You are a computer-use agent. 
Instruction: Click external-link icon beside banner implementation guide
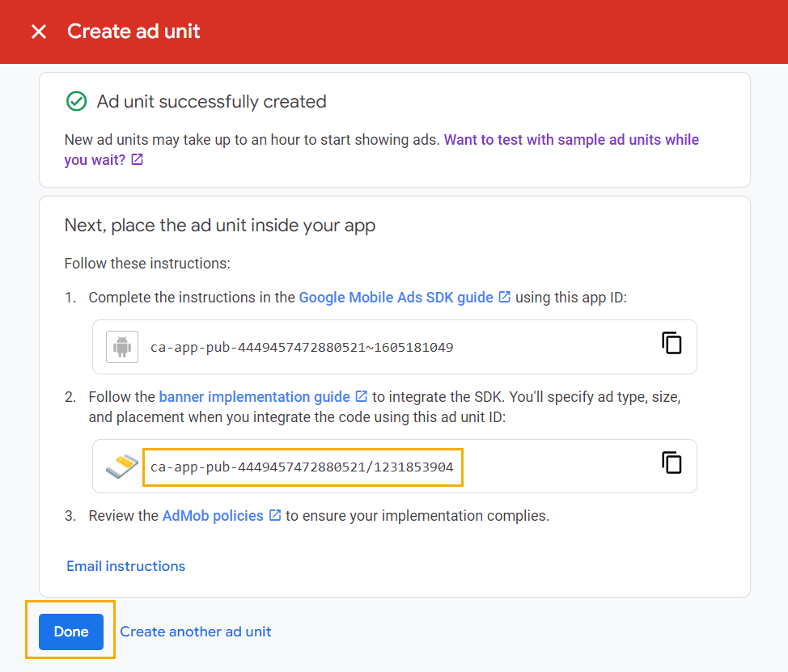pos(362,396)
